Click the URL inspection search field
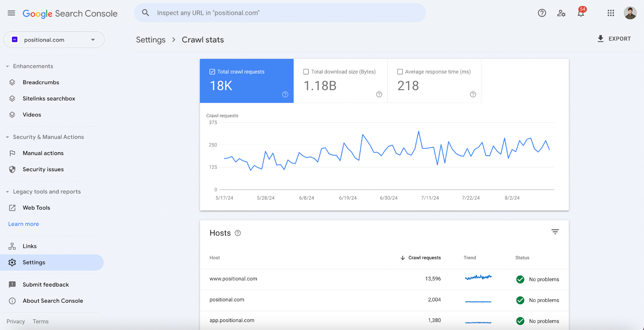Viewport: 644px width, 330px height. pos(280,13)
